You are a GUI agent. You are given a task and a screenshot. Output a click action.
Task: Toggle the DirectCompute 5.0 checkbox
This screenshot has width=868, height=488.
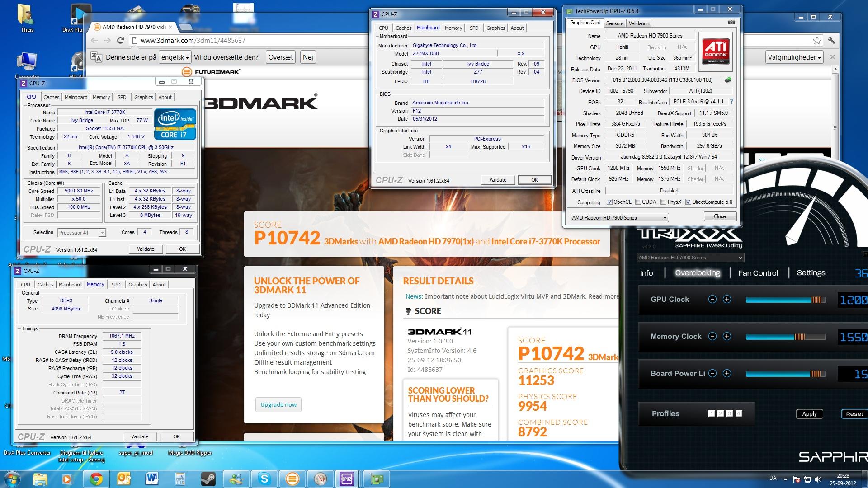[688, 202]
